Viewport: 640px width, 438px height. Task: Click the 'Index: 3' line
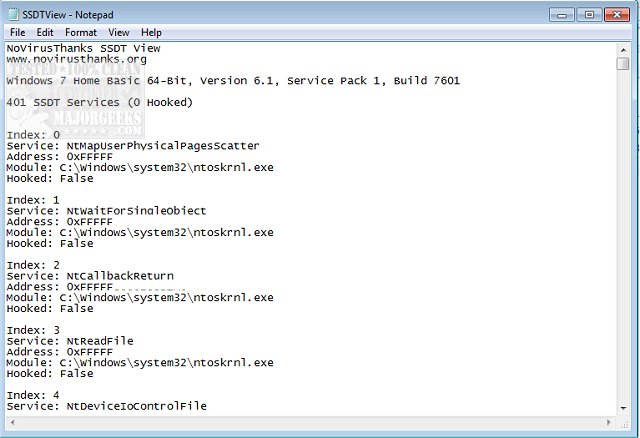point(33,330)
